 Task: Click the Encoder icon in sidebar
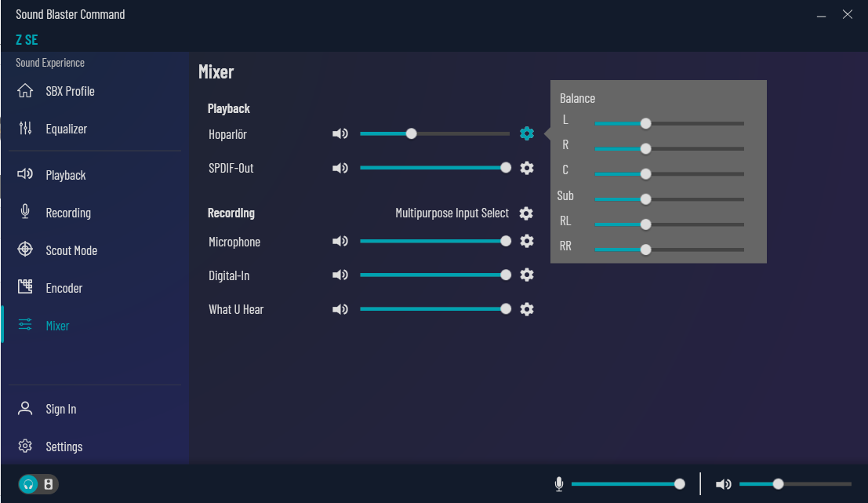[25, 286]
